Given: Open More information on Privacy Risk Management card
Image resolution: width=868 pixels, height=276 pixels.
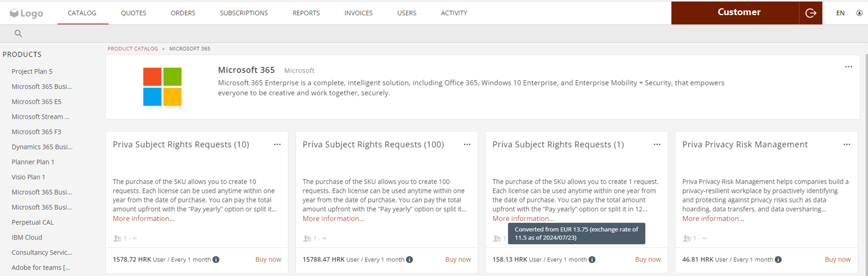Looking at the screenshot, I should pos(713,218).
